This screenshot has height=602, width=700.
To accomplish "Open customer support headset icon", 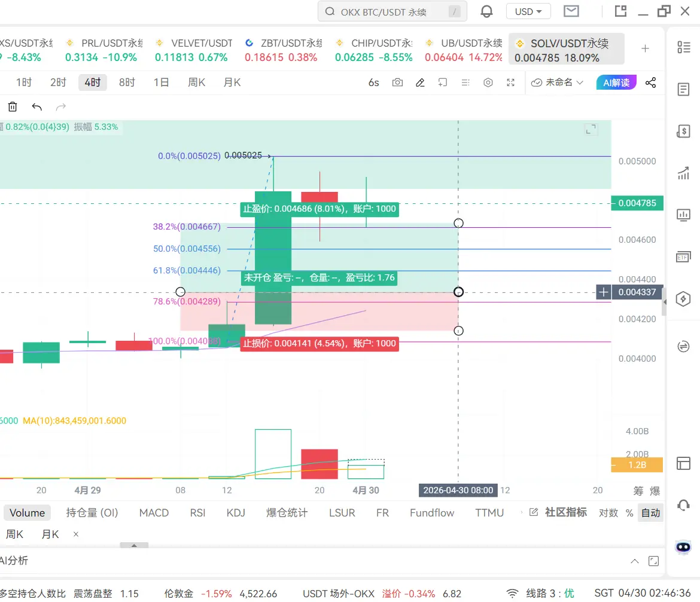I will pyautogui.click(x=683, y=505).
